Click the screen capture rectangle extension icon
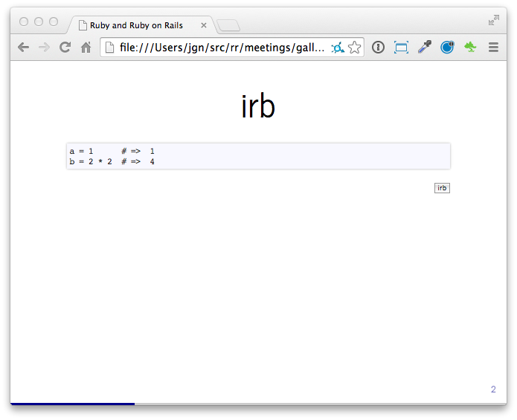Viewport: 517px width, 420px height. click(401, 48)
